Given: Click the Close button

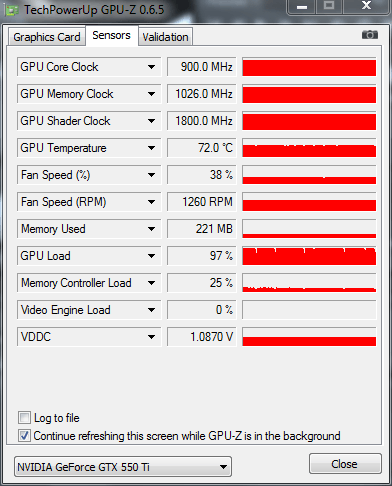Looking at the screenshot, I should [x=345, y=464].
